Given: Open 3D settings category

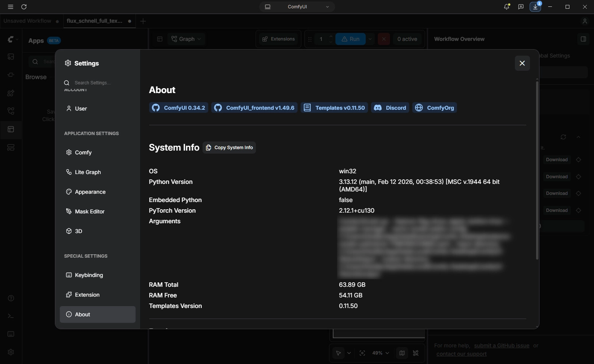Looking at the screenshot, I should pyautogui.click(x=98, y=231).
